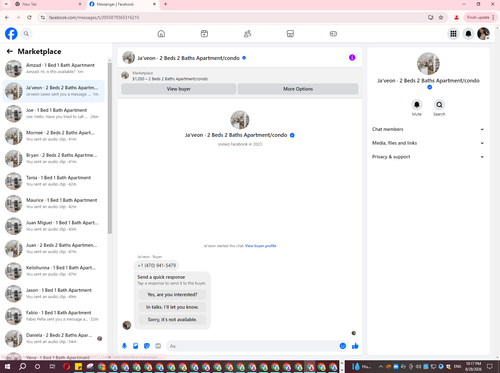
Task: Send a thumbs up like
Action: pos(355,346)
